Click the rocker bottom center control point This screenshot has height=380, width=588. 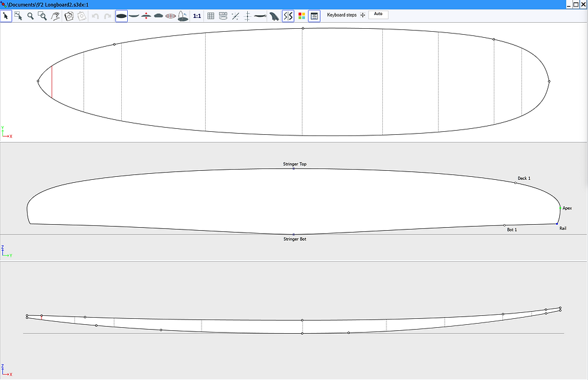tap(302, 333)
